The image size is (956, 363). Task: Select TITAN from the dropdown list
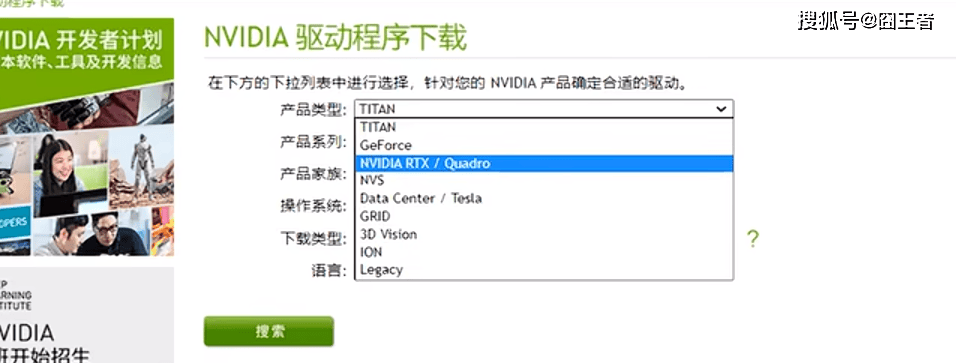coord(544,127)
